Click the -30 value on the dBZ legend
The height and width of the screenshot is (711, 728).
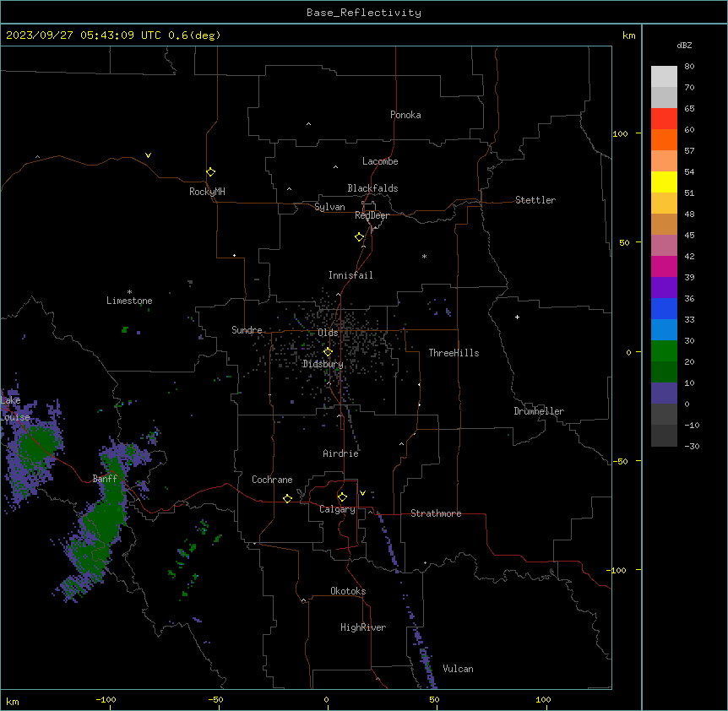(692, 446)
